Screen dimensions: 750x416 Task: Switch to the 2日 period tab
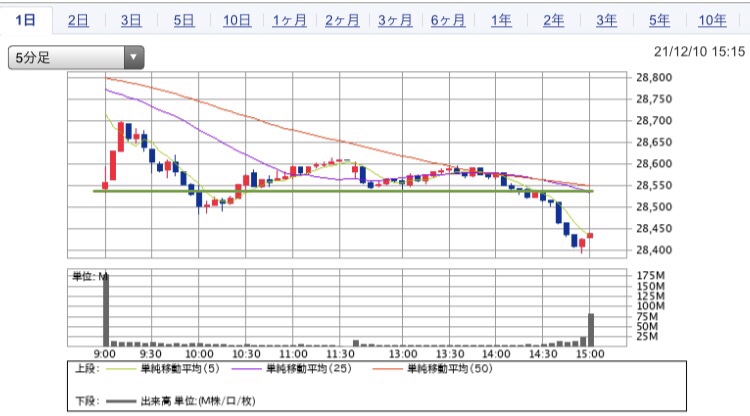pyautogui.click(x=78, y=21)
